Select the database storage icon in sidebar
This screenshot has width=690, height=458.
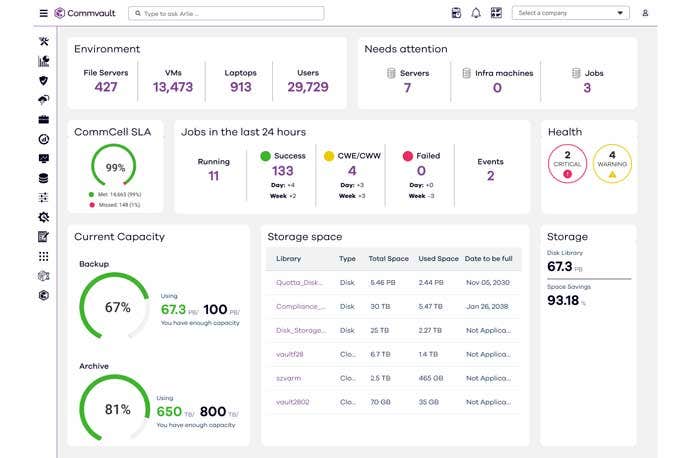(43, 178)
